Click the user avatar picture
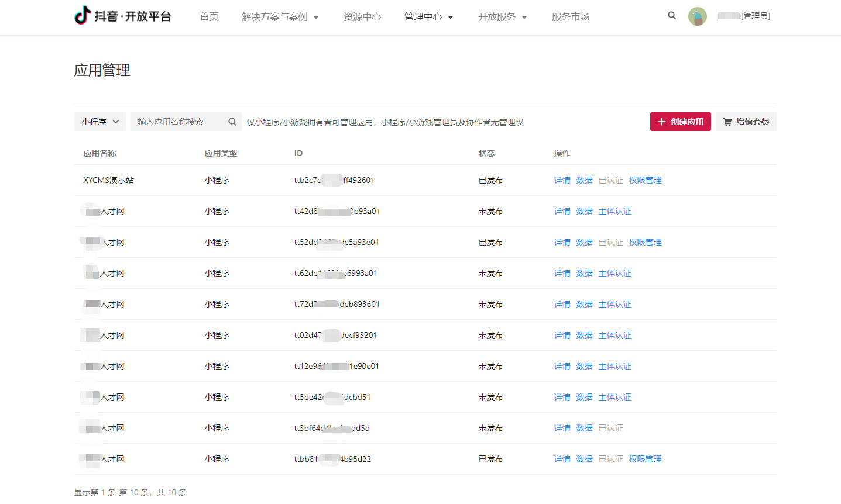 698,16
